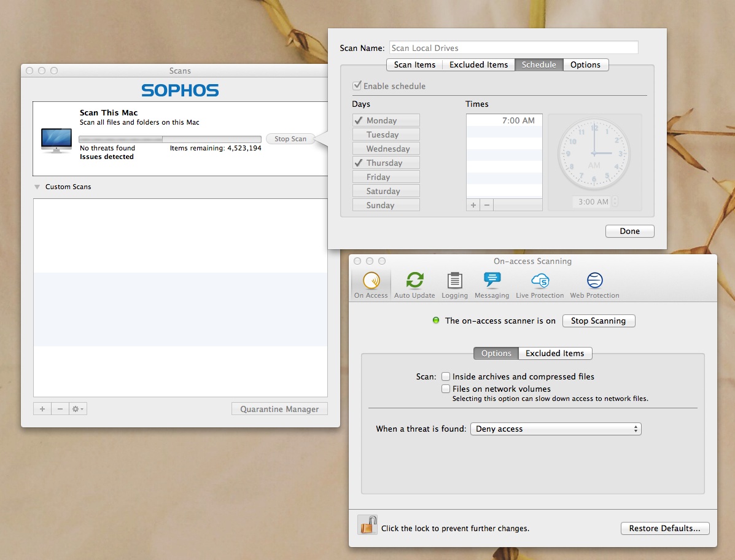Close the Scans window
This screenshot has height=560, width=735.
click(x=29, y=70)
